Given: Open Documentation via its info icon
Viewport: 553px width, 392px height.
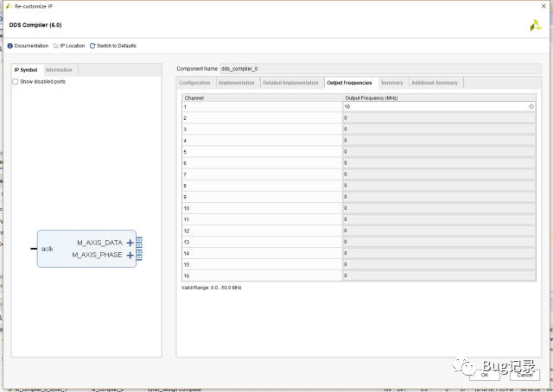Looking at the screenshot, I should click(x=10, y=46).
